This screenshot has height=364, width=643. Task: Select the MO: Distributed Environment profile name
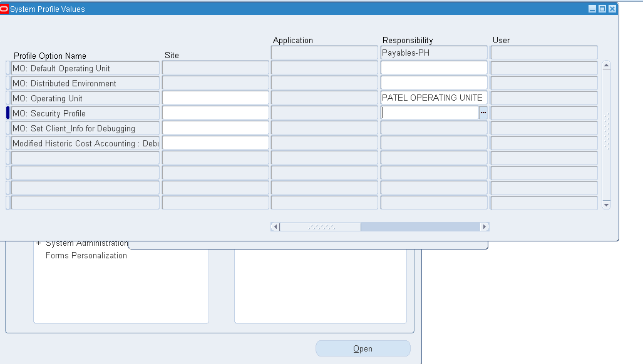[x=85, y=83]
